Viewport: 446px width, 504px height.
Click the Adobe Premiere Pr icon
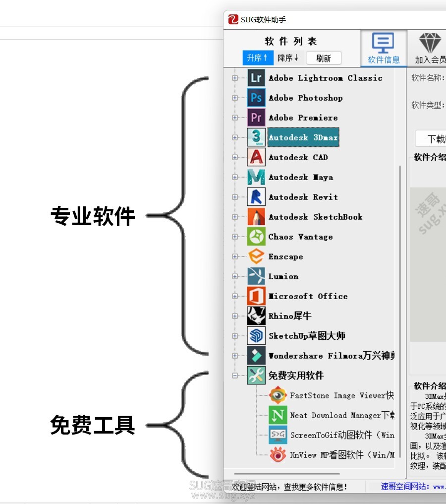[256, 118]
